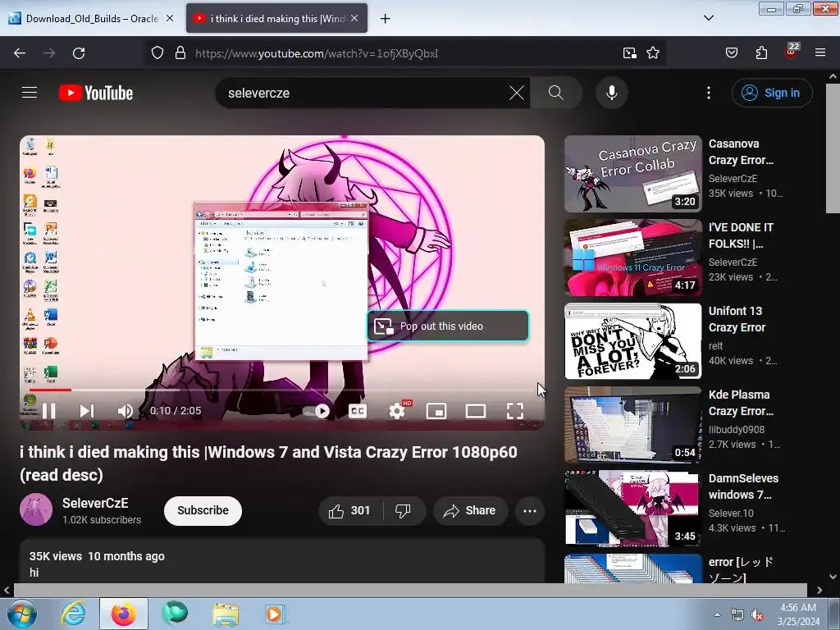The height and width of the screenshot is (630, 840).
Task: Skip to next video
Action: [x=87, y=411]
